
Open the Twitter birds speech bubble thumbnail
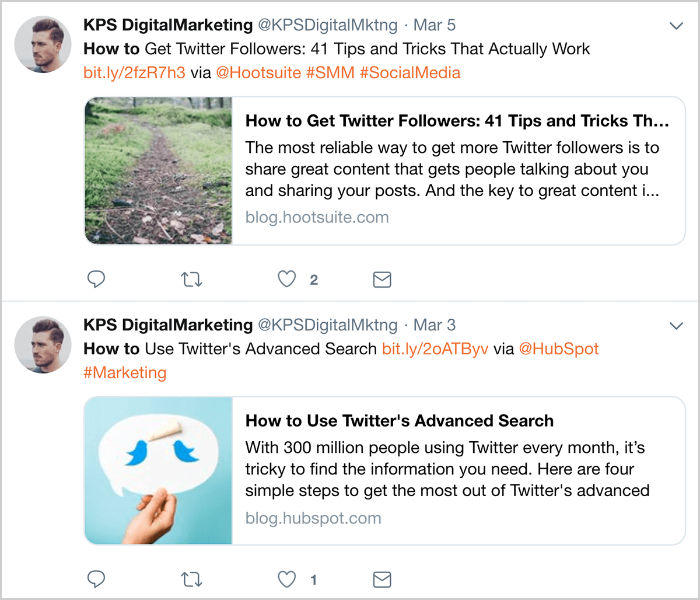pos(158,470)
